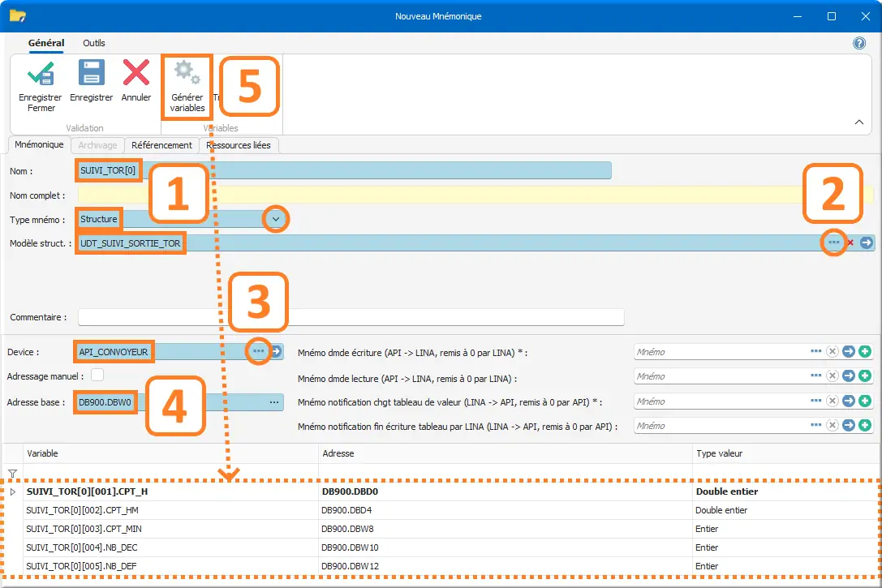The image size is (882, 588).
Task: Browse Mnémo dmde écriture with the ellipsis
Action: click(x=815, y=351)
